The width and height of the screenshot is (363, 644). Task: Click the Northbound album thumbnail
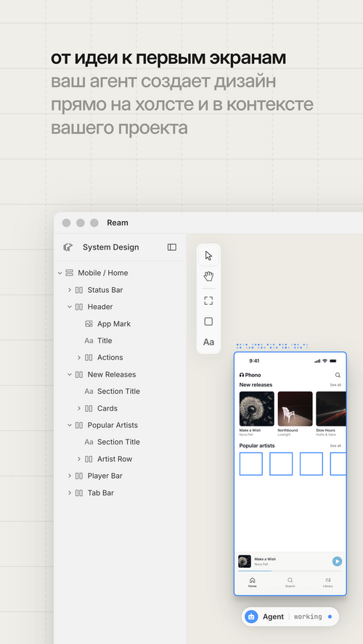coord(295,408)
